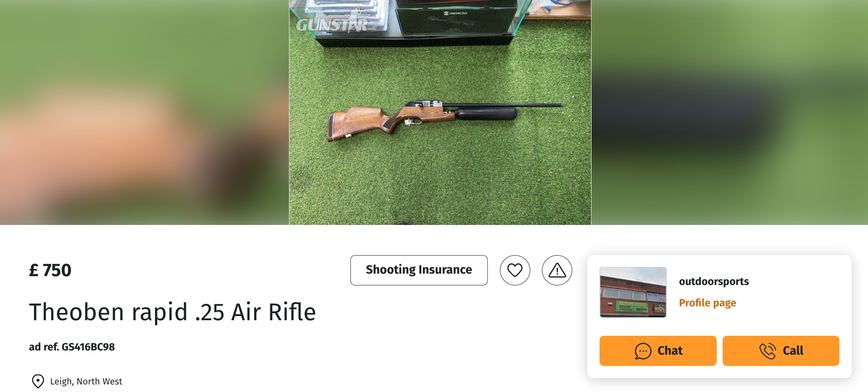
Task: Open the outdoorsports shop front thumbnail
Action: coord(633,292)
